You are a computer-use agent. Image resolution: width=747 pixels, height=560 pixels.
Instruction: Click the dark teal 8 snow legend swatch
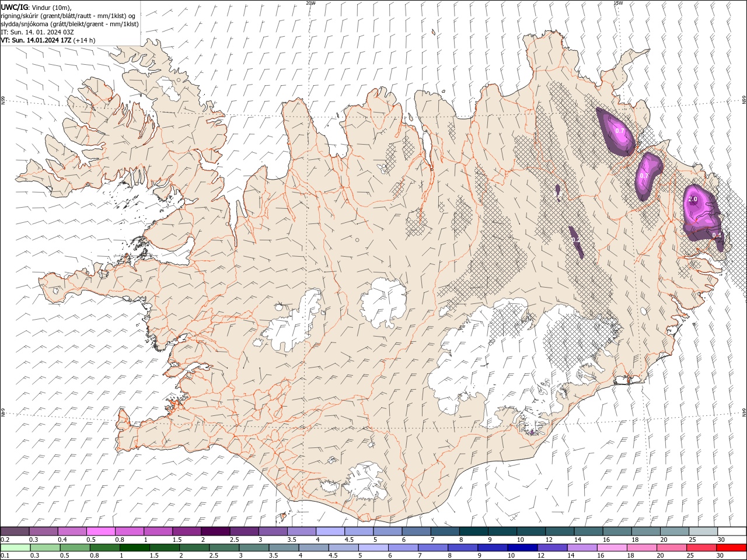(474, 531)
